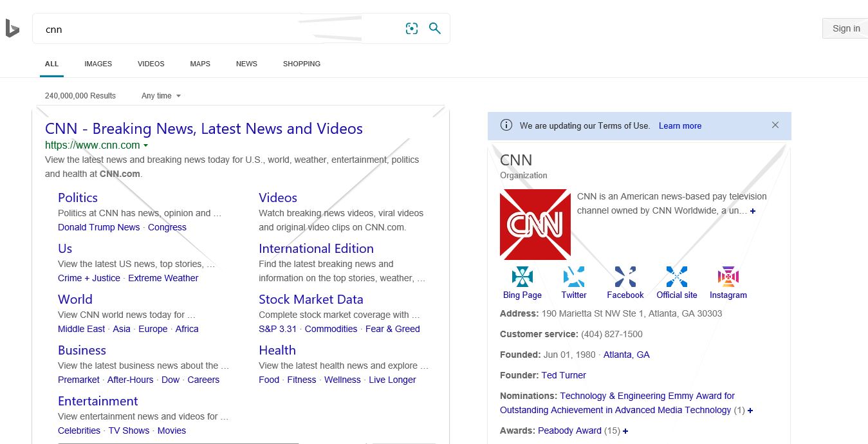Dismiss the Terms of Use banner
The height and width of the screenshot is (444, 868).
tap(775, 125)
